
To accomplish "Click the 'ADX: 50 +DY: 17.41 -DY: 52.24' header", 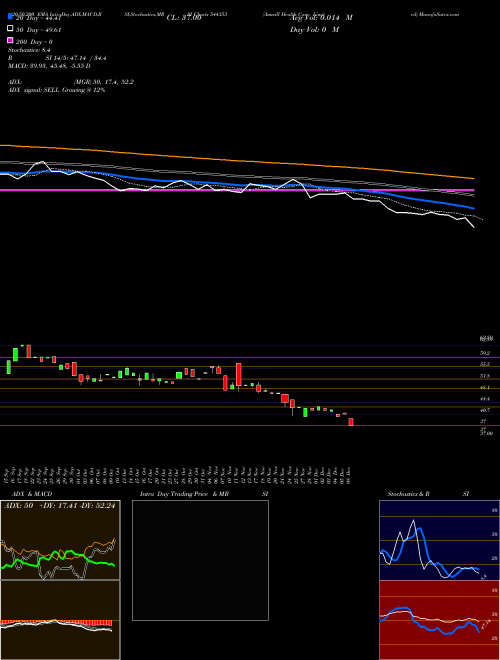I will click(59, 506).
